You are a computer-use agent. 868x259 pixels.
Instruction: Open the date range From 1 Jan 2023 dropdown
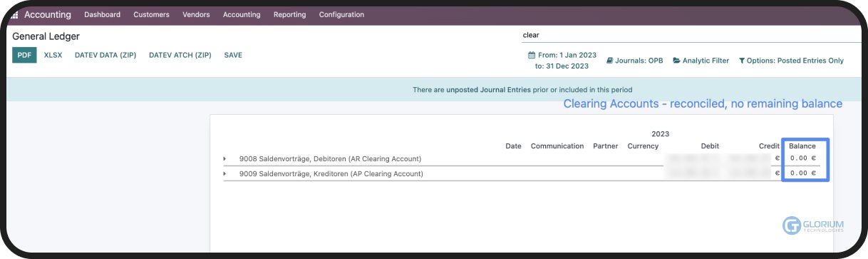(x=562, y=61)
